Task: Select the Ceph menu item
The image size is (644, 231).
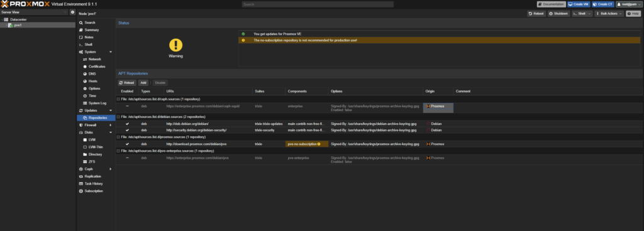Action: [x=88, y=169]
